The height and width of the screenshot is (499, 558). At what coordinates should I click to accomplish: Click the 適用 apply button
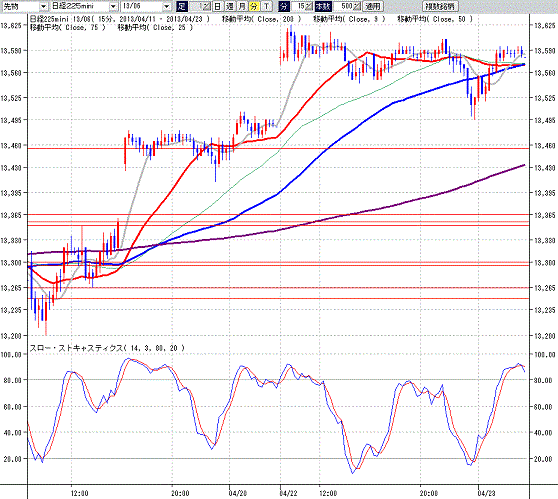373,6
